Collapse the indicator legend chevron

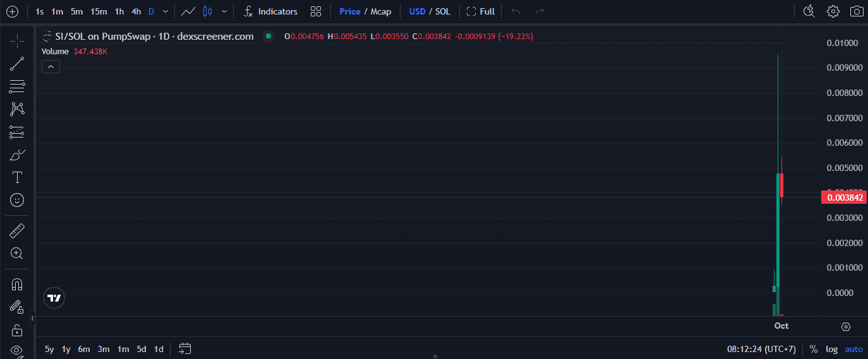click(x=51, y=66)
